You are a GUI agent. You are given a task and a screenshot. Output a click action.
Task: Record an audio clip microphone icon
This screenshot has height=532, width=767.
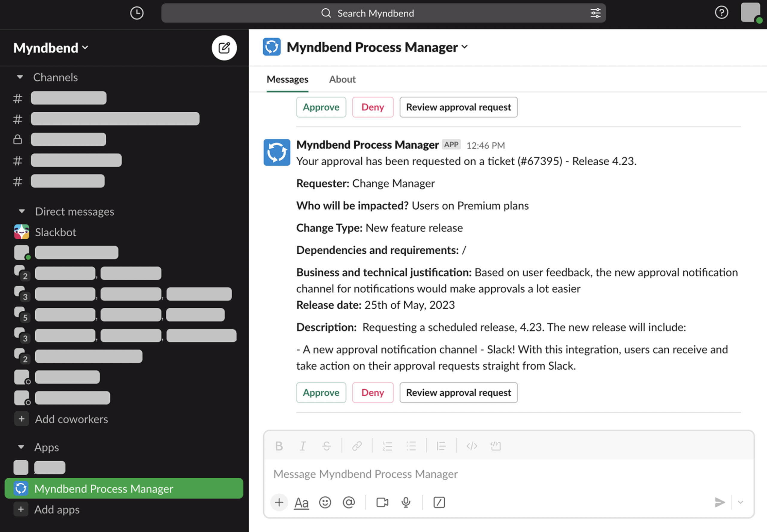(406, 502)
